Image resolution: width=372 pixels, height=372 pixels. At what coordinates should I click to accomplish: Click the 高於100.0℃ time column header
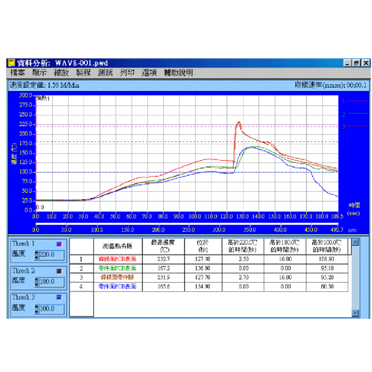(327, 246)
